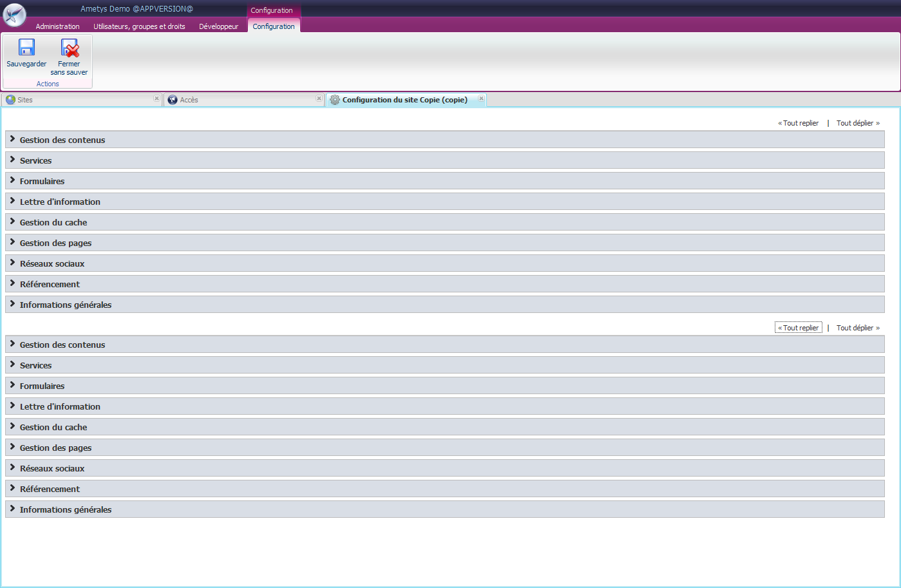Image resolution: width=901 pixels, height=588 pixels.
Task: Expand the first Gestion des contenus section
Action: pyautogui.click(x=62, y=140)
